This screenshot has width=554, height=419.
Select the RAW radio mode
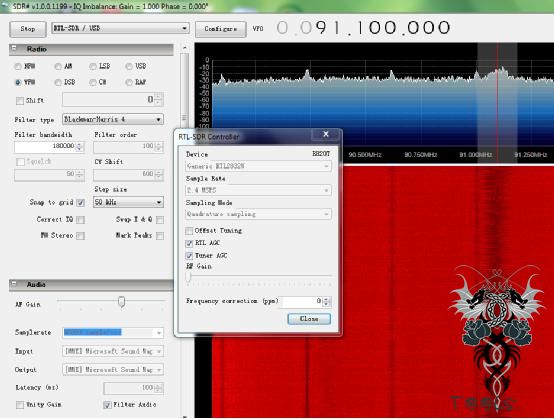point(129,82)
